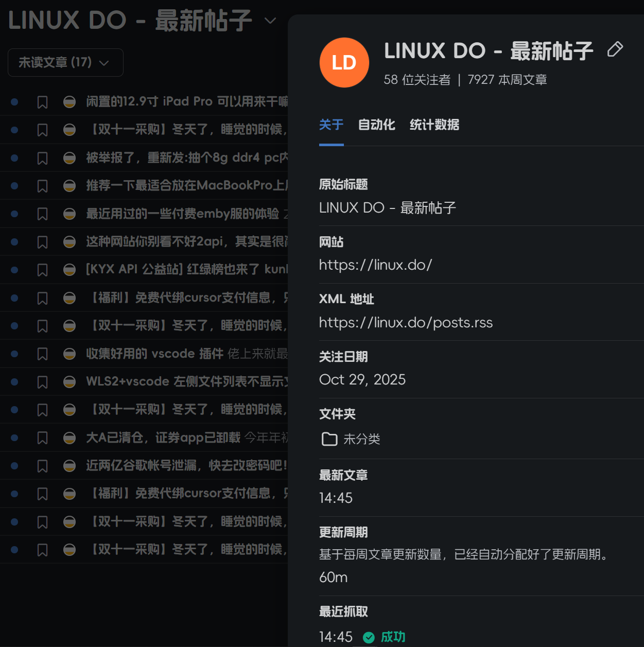The height and width of the screenshot is (647, 644).
Task: Click the post title 最近用过的一些付费emby服的体验
Action: tap(183, 214)
